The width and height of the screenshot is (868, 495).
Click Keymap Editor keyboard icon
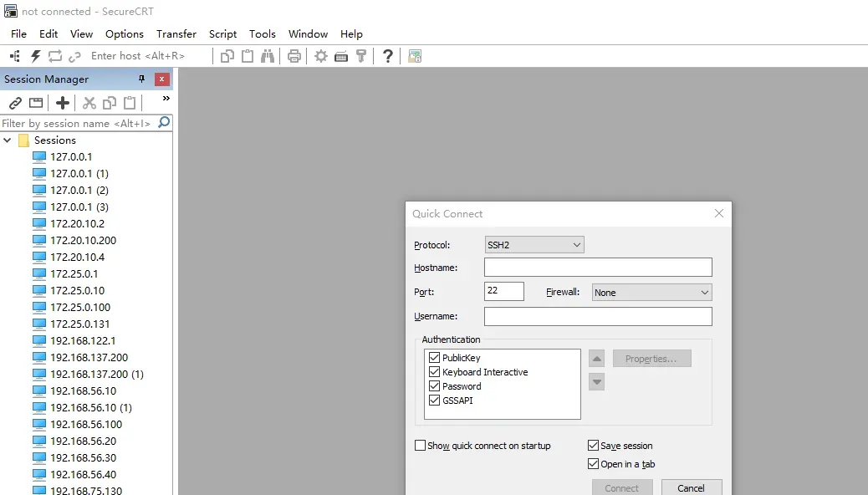point(341,56)
